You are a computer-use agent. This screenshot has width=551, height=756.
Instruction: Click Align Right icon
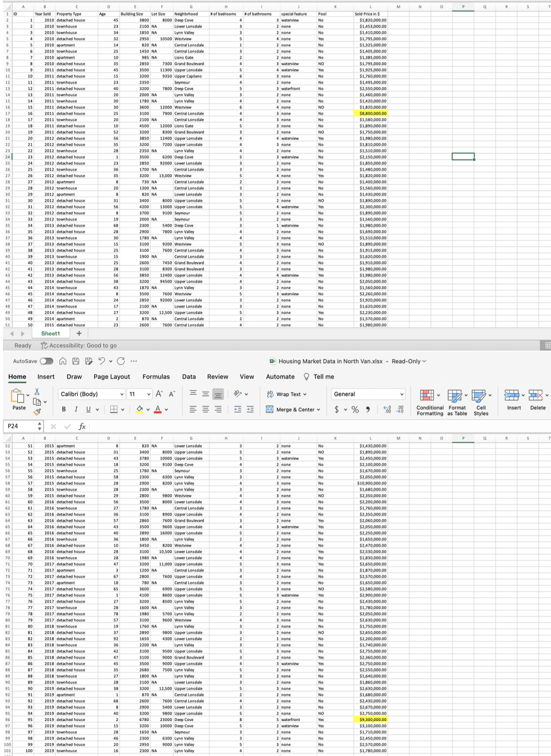point(218,409)
